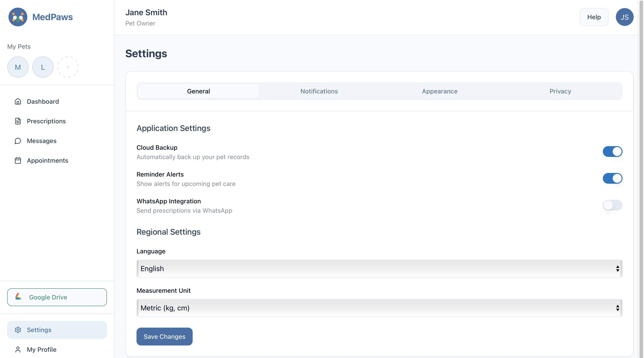The height and width of the screenshot is (358, 644).
Task: Open the JS user avatar
Action: 624,17
